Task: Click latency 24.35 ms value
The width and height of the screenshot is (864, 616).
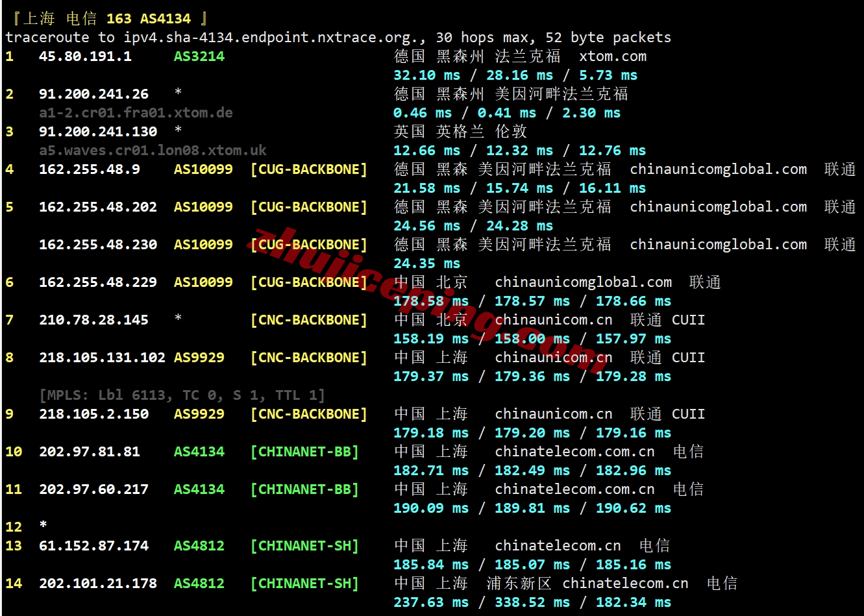Action: click(427, 264)
